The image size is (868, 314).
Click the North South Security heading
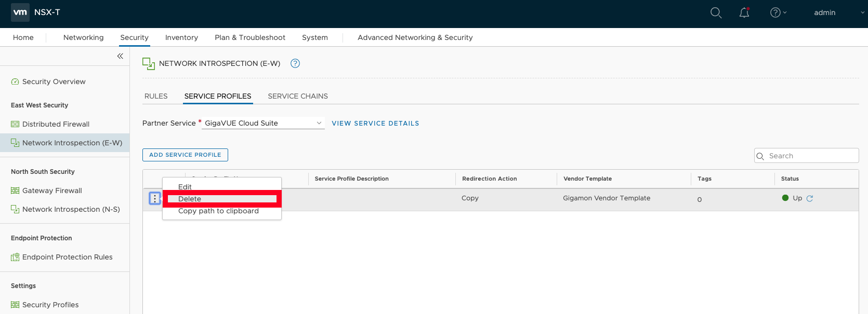click(43, 172)
